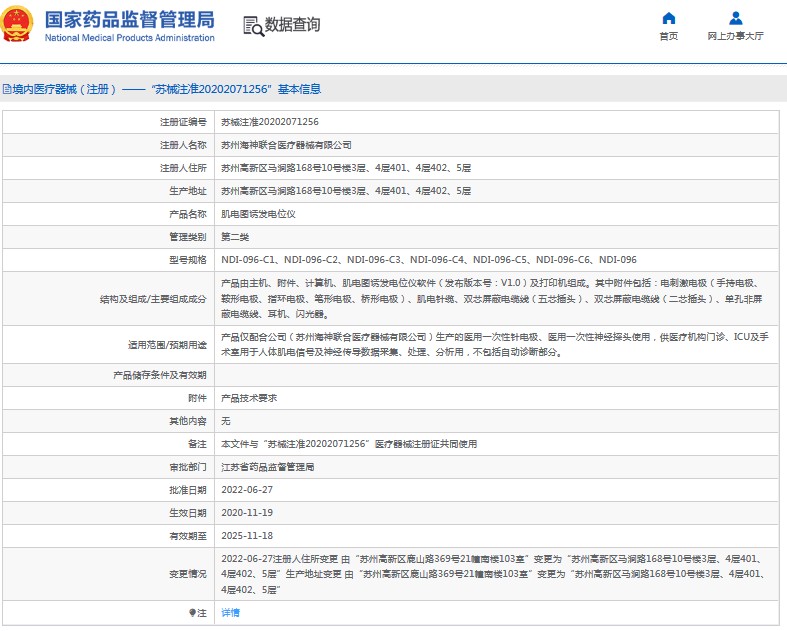Open 网上办事大厅 text link
787x631 pixels.
[x=735, y=36]
